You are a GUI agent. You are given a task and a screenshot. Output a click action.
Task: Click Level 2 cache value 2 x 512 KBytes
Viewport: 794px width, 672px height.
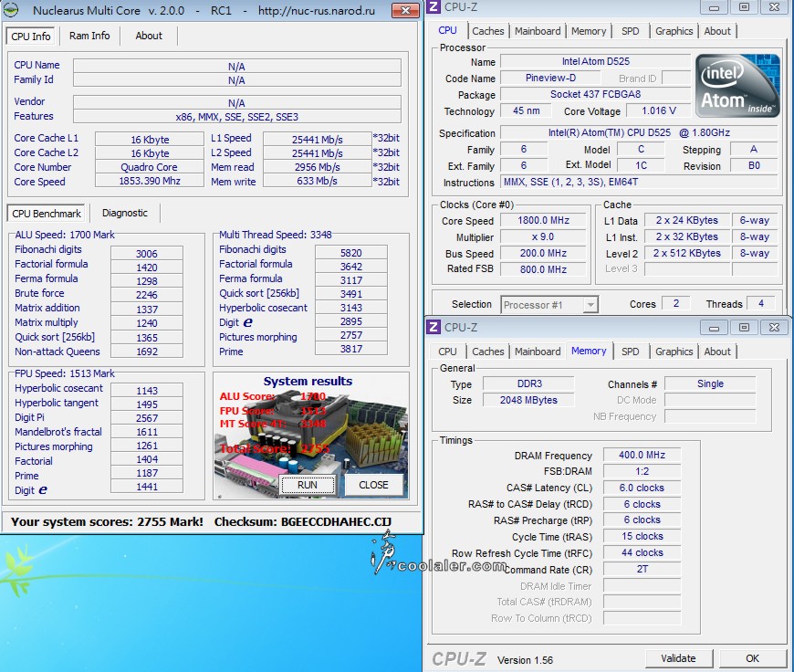[686, 253]
